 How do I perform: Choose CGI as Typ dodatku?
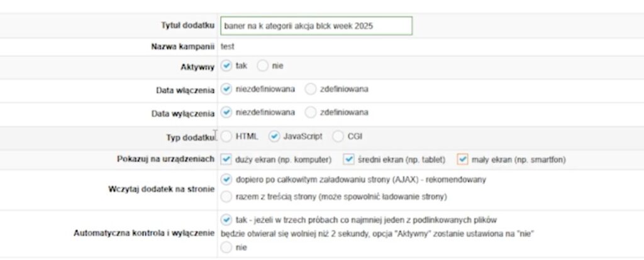(338, 136)
